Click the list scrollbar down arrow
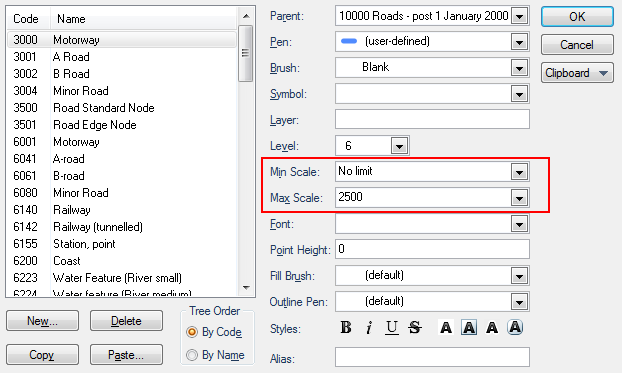 [x=246, y=288]
